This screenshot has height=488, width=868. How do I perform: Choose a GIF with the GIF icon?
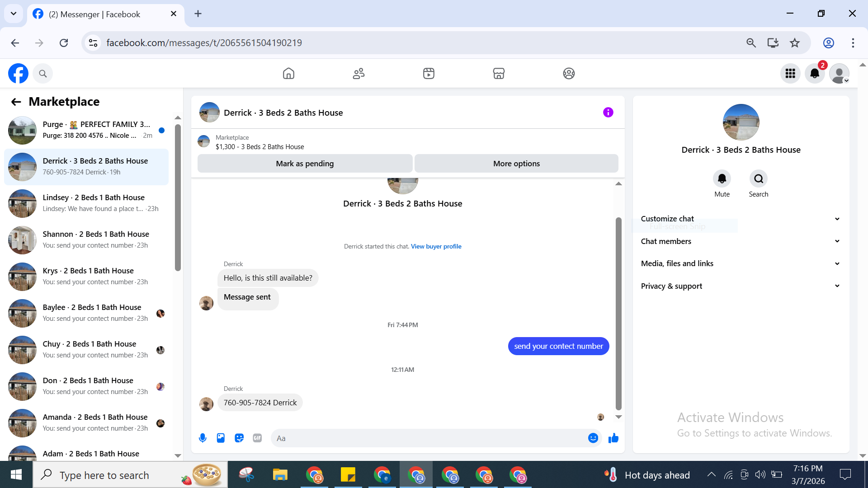point(257,438)
